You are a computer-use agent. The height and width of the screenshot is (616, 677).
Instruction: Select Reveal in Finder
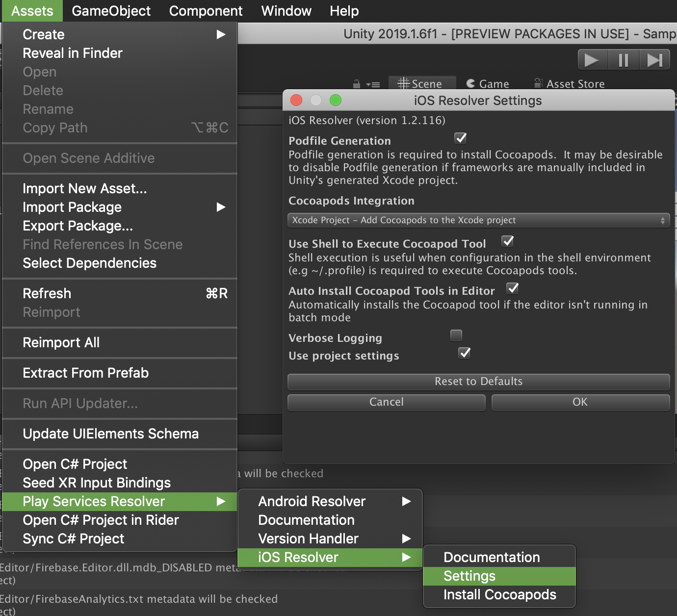120,53
